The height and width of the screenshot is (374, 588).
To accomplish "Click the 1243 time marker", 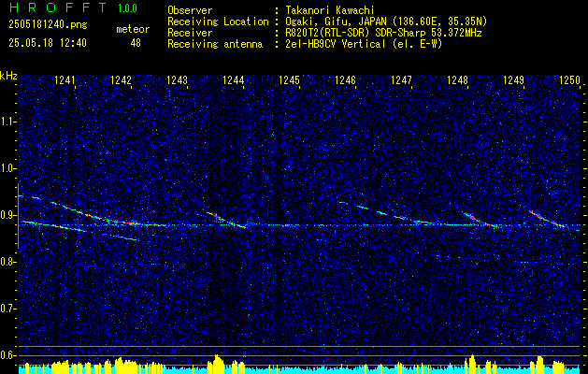I will 177,79.
